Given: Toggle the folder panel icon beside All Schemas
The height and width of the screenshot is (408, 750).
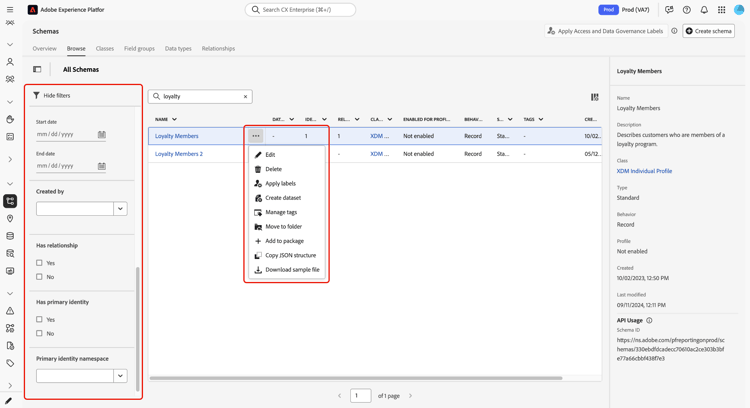Looking at the screenshot, I should 37,69.
